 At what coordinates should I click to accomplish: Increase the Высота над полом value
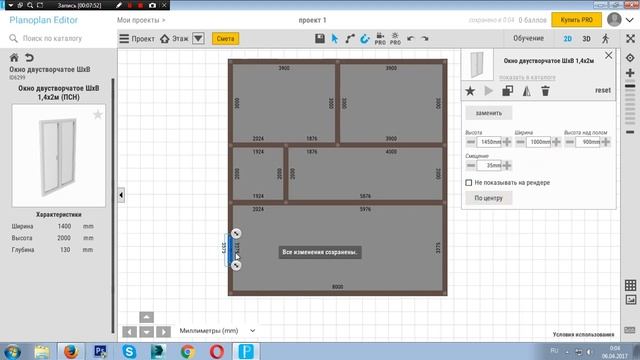pos(606,142)
